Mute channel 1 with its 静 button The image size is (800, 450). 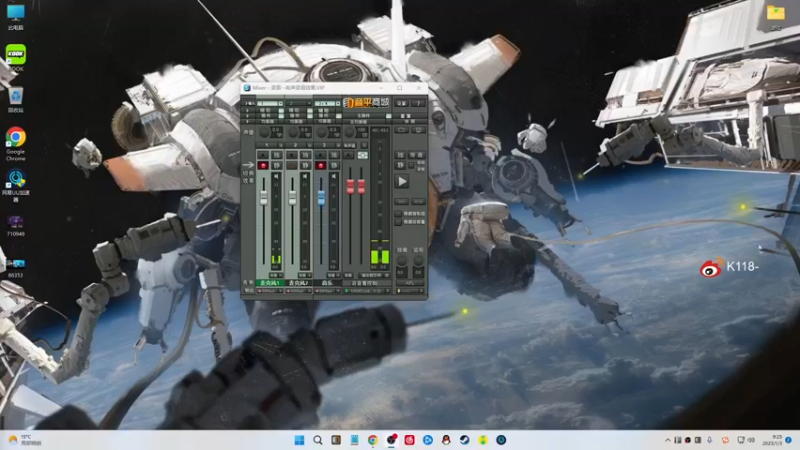tap(277, 165)
